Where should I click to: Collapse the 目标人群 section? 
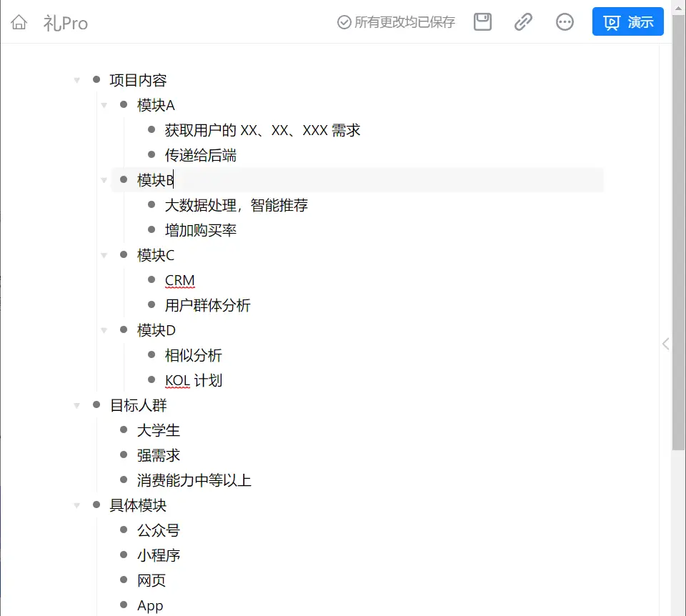pos(76,405)
